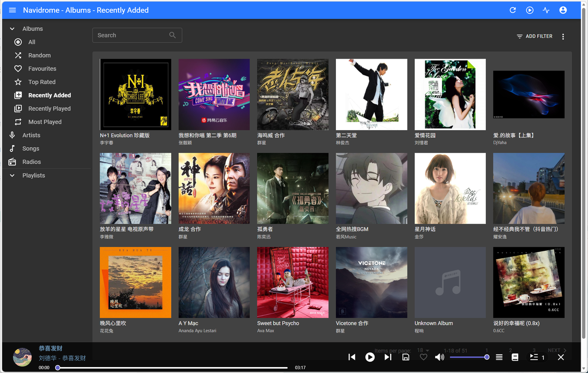Open the 爱情花园 album cover
The image size is (588, 373).
tap(450, 95)
